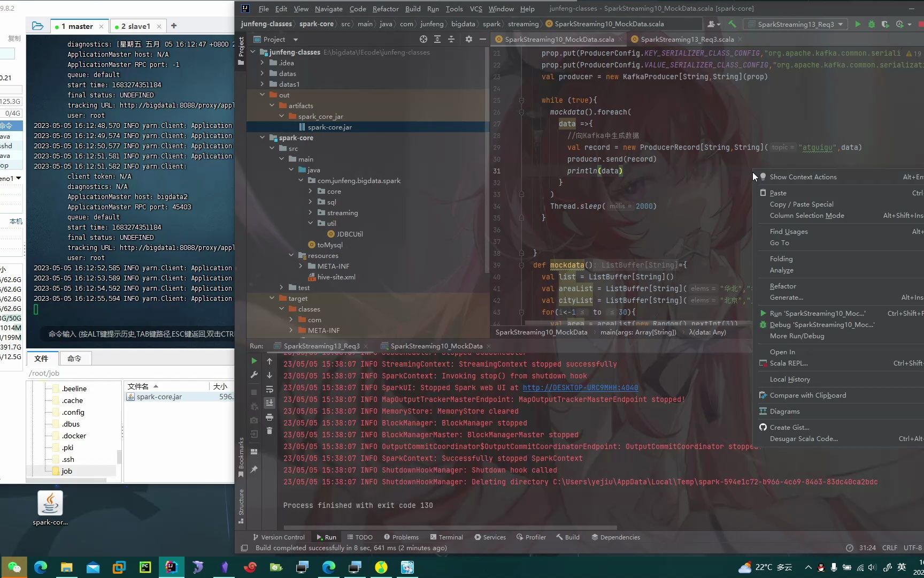This screenshot has height=578, width=924.
Task: Choose Local History in context menu
Action: click(790, 379)
